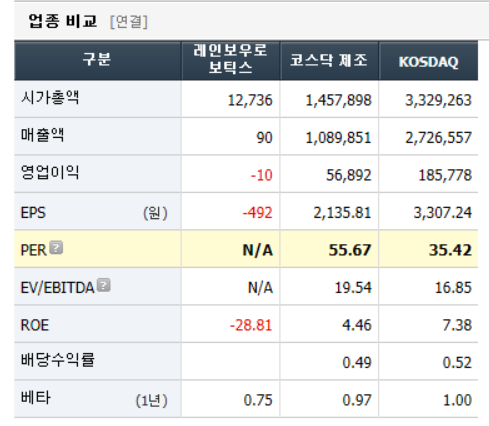Viewport: 489px width, 426px height.
Task: Click the PER help question-mark icon
Action: click(56, 248)
